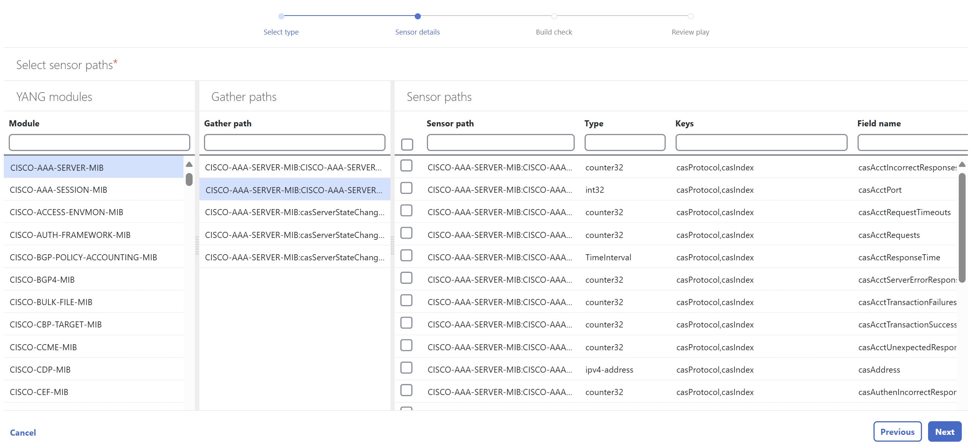Check the casAddress row checkbox
This screenshot has height=447, width=980.
pyautogui.click(x=406, y=368)
